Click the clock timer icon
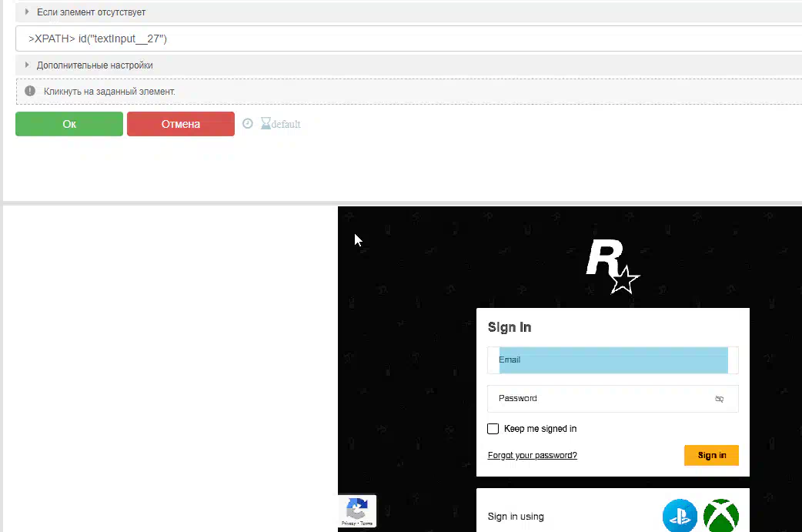Viewport: 802px width, 532px height. pyautogui.click(x=248, y=123)
